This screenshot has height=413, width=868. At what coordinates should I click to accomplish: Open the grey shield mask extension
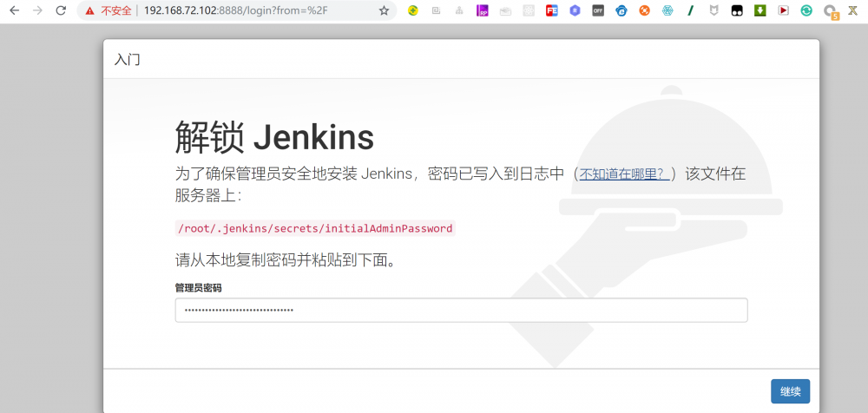[714, 10]
